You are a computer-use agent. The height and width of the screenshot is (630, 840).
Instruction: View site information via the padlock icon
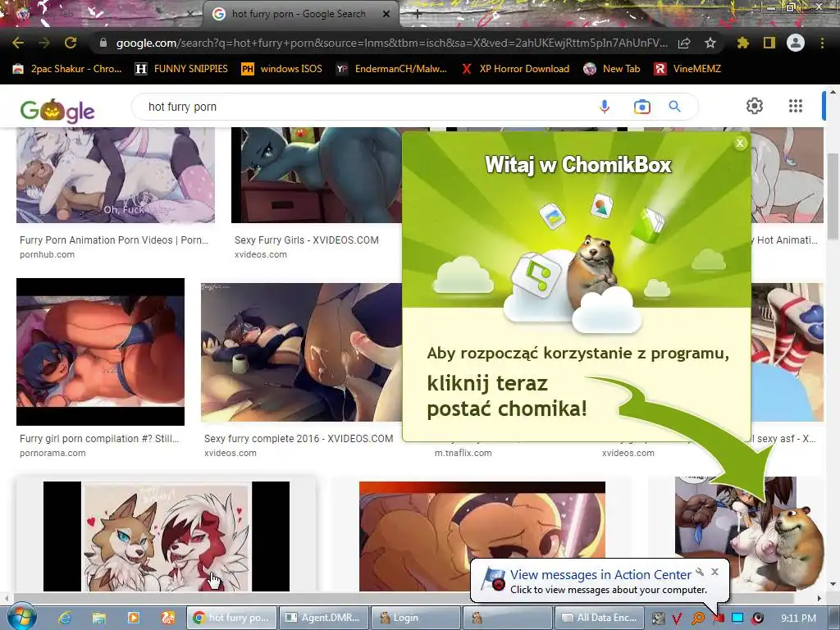click(x=103, y=43)
